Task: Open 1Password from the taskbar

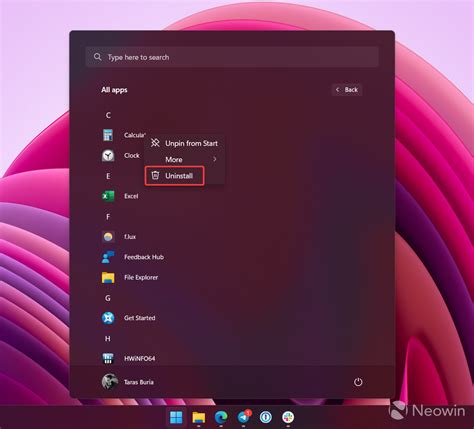Action: click(266, 417)
